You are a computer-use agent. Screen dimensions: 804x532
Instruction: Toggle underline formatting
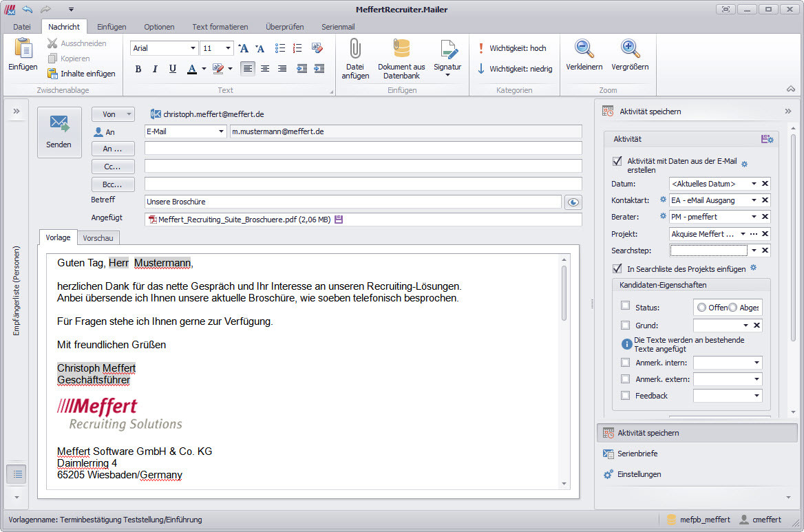coord(173,69)
